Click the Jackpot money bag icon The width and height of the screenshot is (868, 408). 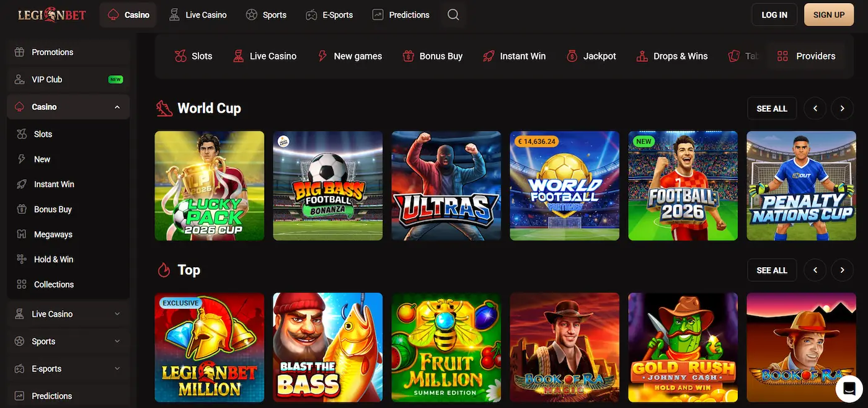tap(572, 56)
